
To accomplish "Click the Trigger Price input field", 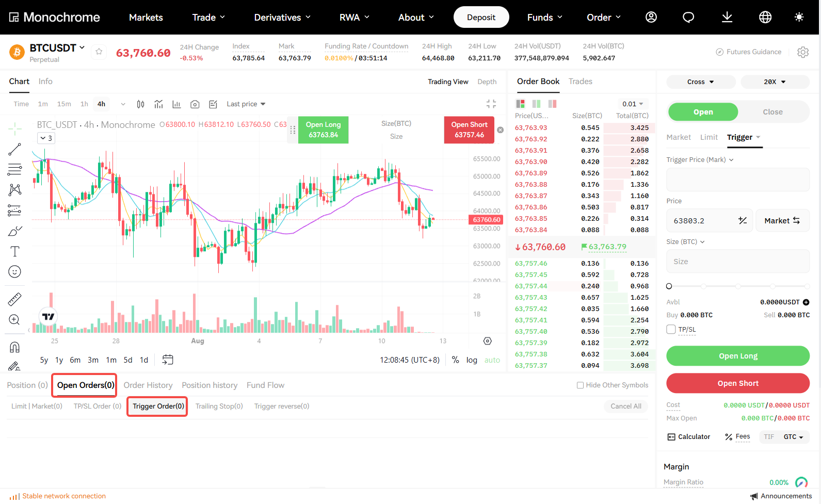I will [x=738, y=180].
